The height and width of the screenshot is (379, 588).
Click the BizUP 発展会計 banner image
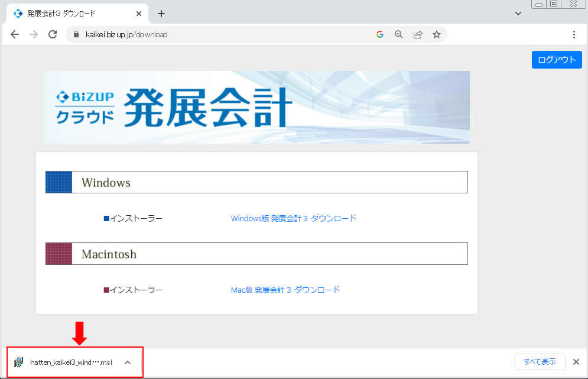[257, 108]
